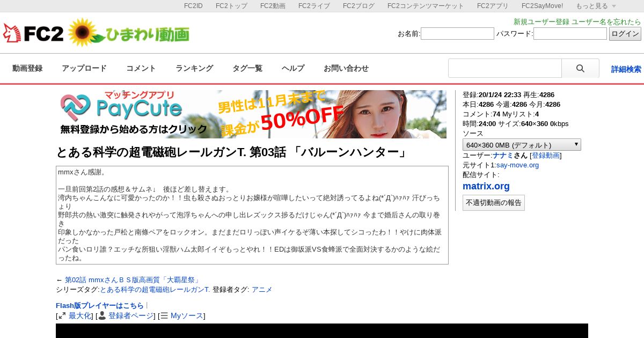This screenshot has height=338, width=644.
Task: Open matrix.org distribution site link
Action: point(486,186)
